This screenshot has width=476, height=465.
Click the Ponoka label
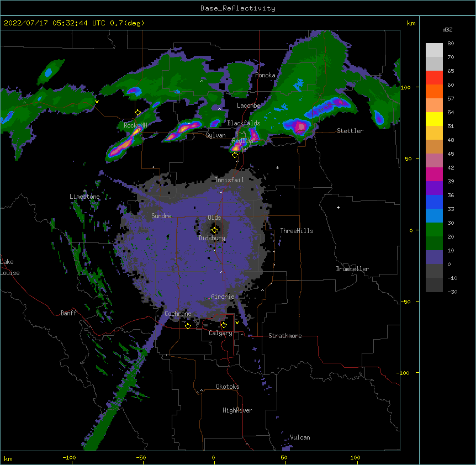coord(265,75)
